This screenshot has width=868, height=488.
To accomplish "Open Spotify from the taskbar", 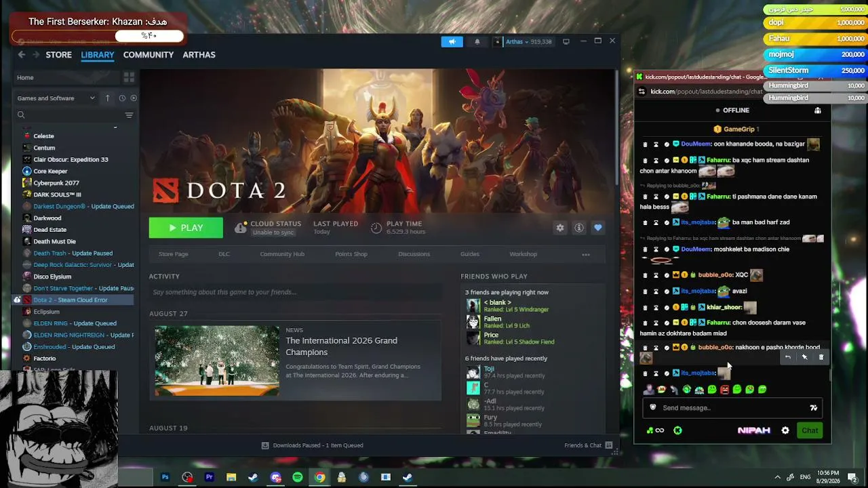I will tap(298, 477).
